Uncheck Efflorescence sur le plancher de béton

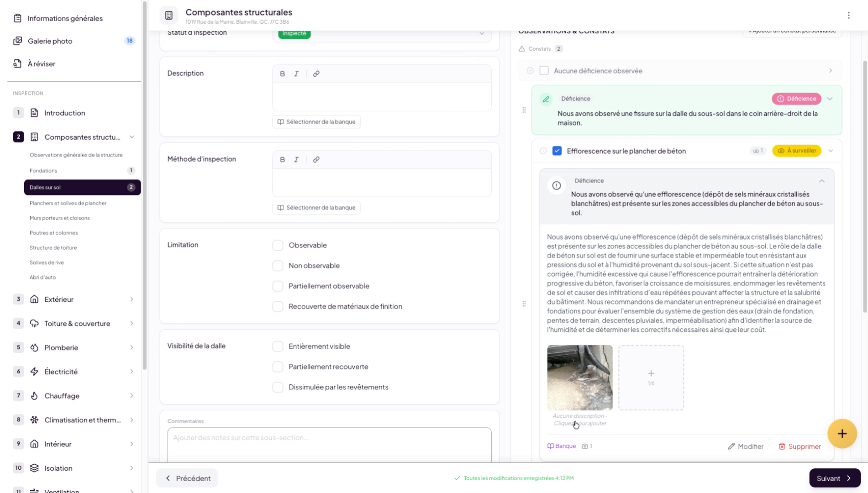click(x=557, y=151)
